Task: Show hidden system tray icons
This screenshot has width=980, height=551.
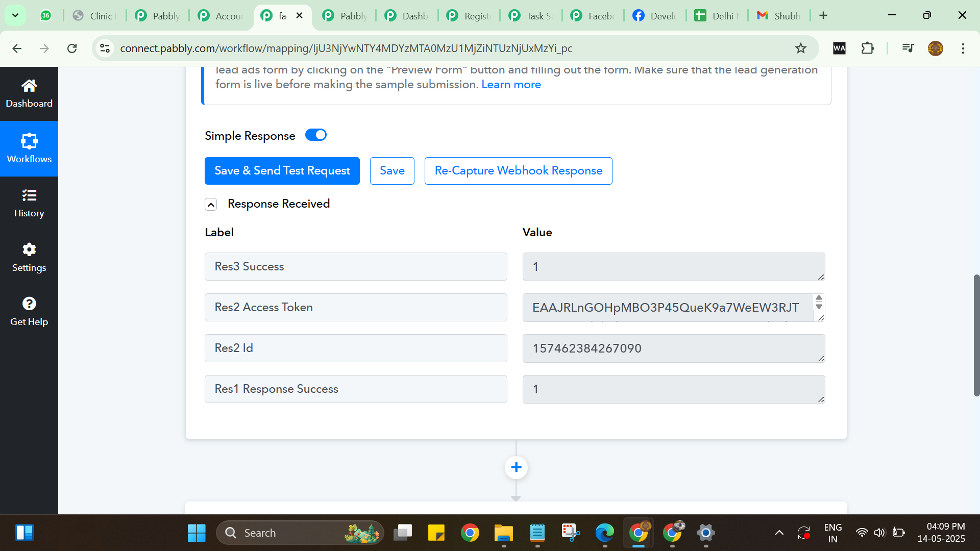Action: pyautogui.click(x=779, y=533)
